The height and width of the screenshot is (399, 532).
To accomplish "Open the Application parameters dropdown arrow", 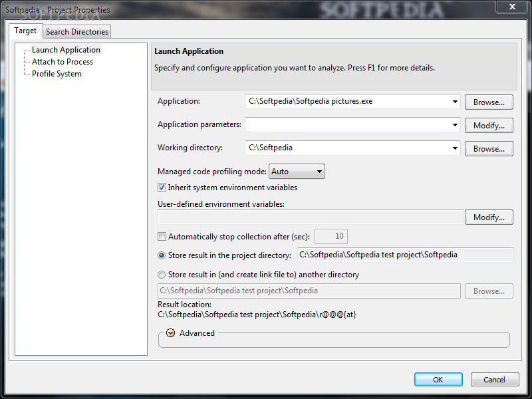I will pos(455,125).
